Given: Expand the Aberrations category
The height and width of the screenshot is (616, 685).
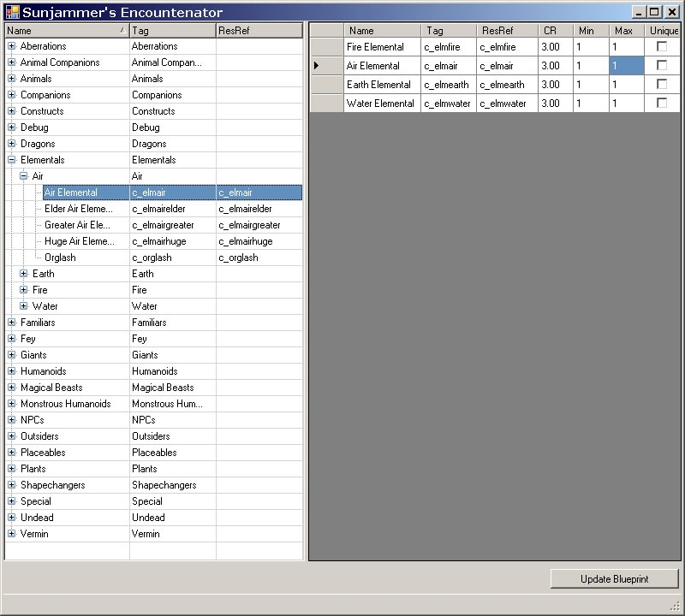Looking at the screenshot, I should [11, 46].
